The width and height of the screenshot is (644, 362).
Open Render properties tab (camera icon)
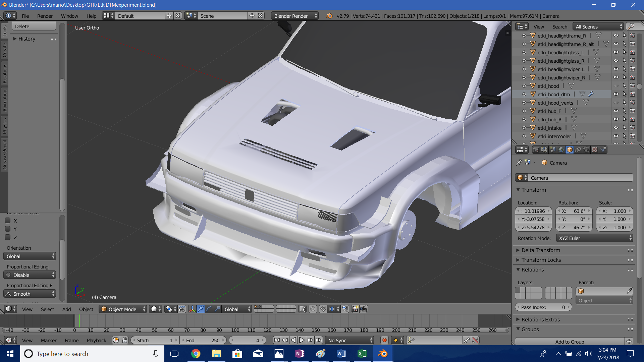[536, 150]
